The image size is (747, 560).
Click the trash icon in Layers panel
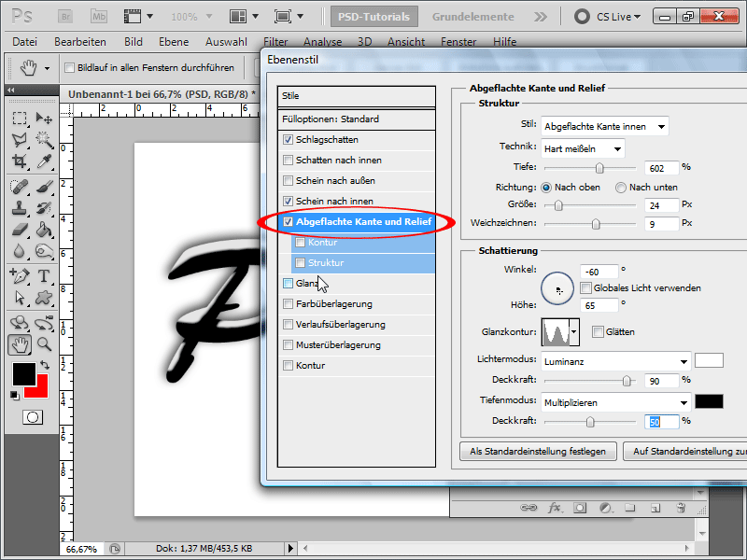pos(682,508)
